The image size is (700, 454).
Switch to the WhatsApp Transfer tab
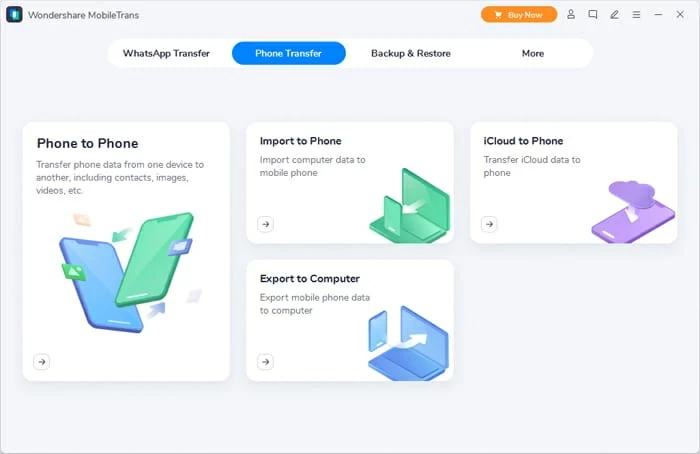point(166,53)
